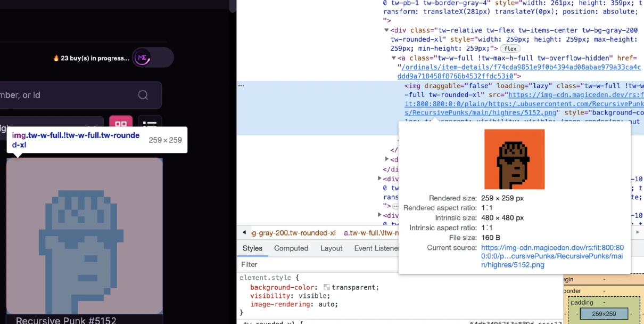
Task: Collapse the tw-relative tw-flex div node
Action: pyautogui.click(x=386, y=30)
